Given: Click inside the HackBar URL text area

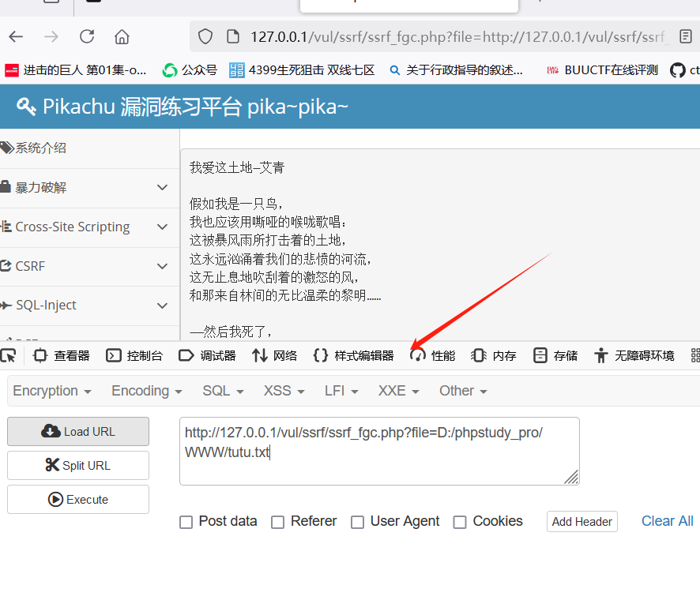Looking at the screenshot, I should 379,451.
